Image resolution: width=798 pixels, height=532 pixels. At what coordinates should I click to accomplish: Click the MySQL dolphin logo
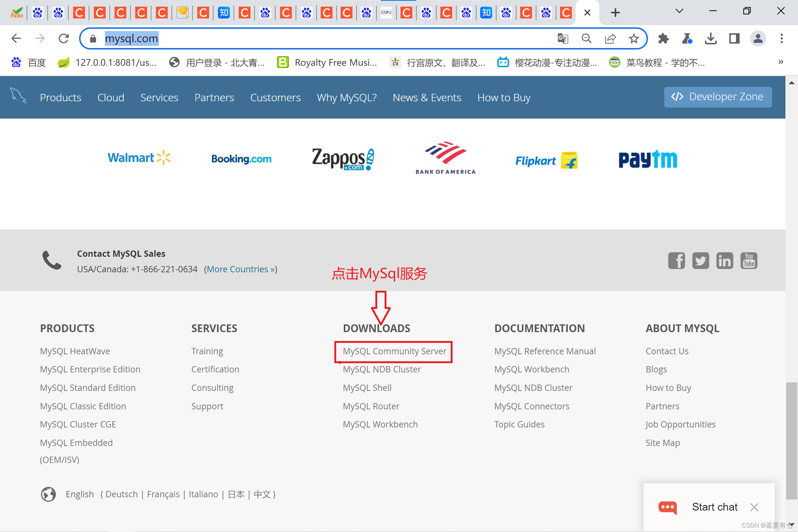tap(18, 96)
